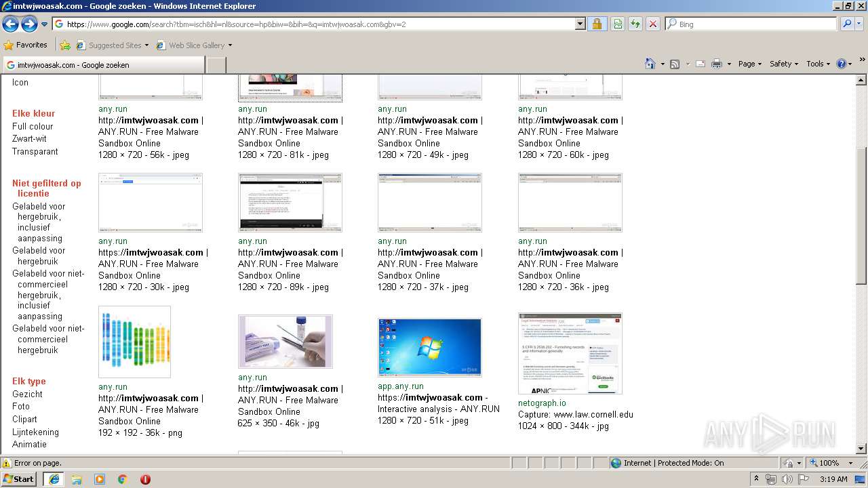This screenshot has width=868, height=488.
Task: Choose Gelabeld voor hergebruik, inclusief aanpassing
Action: click(39, 222)
